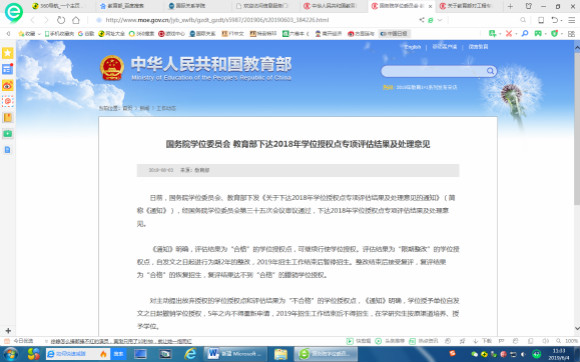Open the 游戏中心 bookmark
The image size is (580, 362).
pos(171,34)
